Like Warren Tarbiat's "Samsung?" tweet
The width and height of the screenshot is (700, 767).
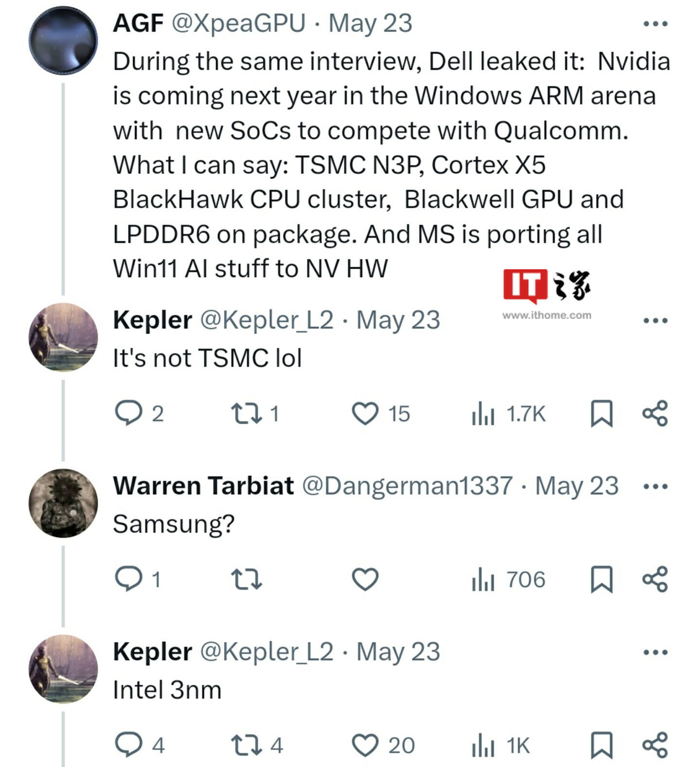(x=365, y=579)
